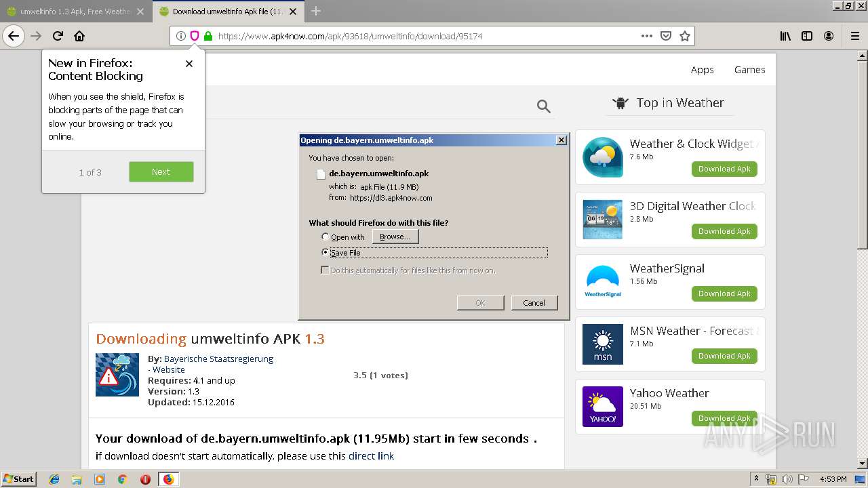Open WeatherSignal title link
Viewport: 868px width, 488px height.
click(667, 268)
